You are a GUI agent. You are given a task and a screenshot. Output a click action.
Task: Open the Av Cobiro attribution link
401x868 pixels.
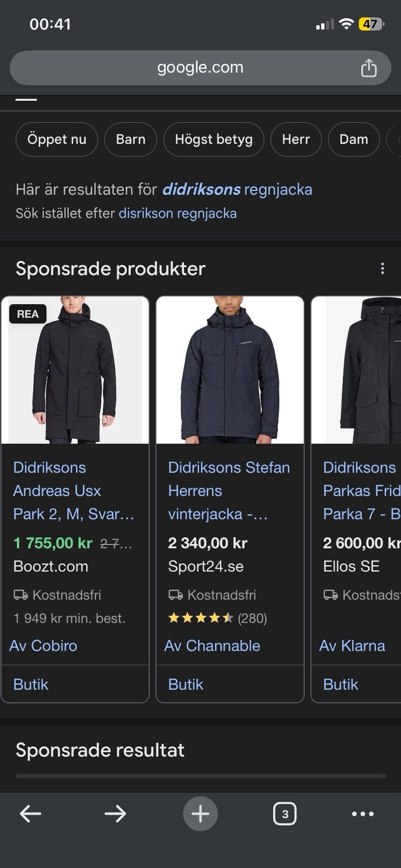tap(44, 646)
